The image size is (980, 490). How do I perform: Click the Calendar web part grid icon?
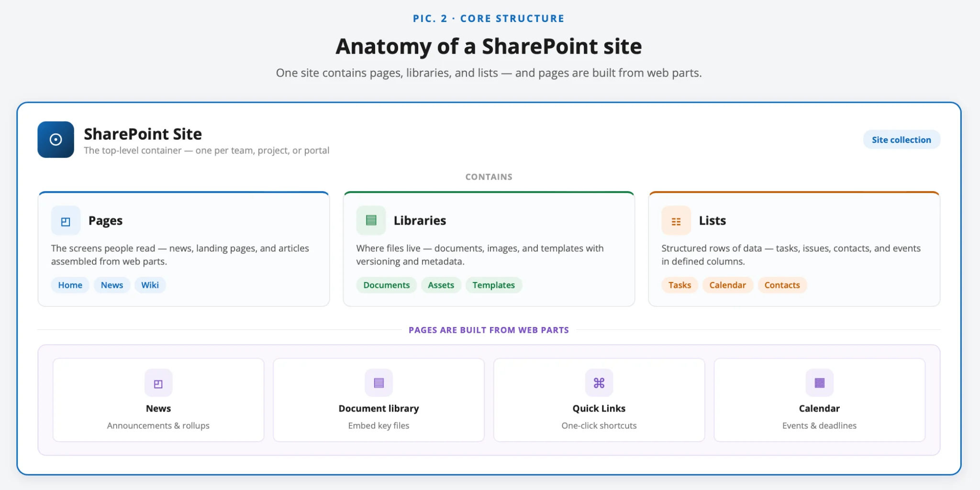click(819, 383)
